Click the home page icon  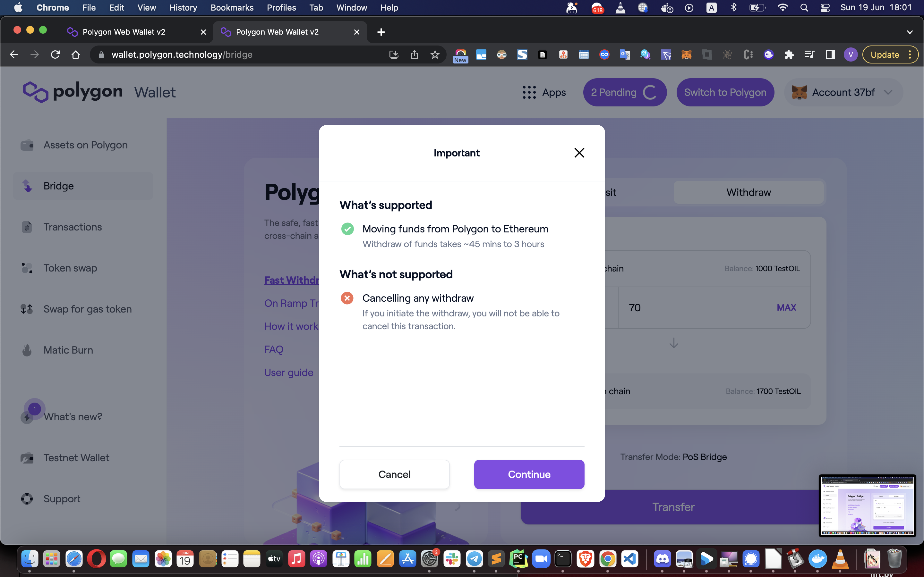(76, 54)
